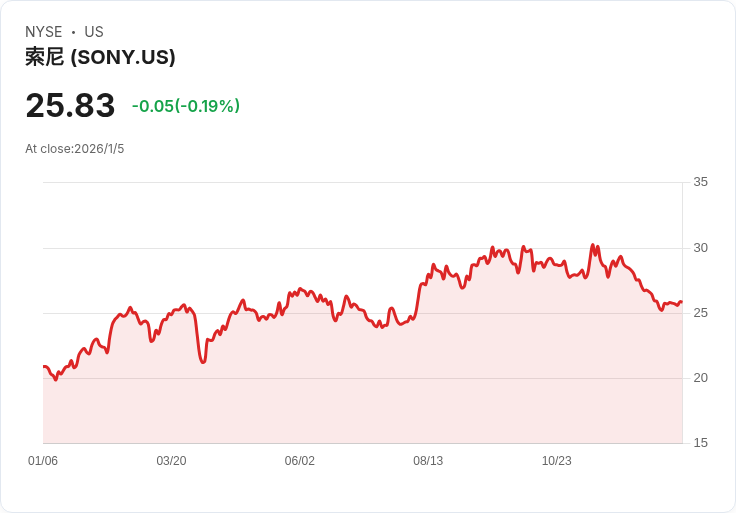Click the green -0.05(-0.19%) price change
This screenshot has width=736, height=513.
point(186,106)
